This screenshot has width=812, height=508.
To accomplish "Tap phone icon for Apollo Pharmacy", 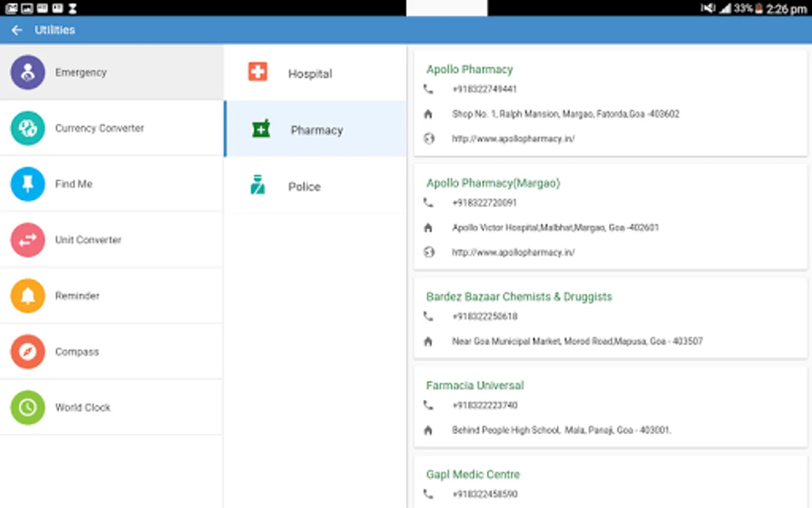I will [429, 89].
